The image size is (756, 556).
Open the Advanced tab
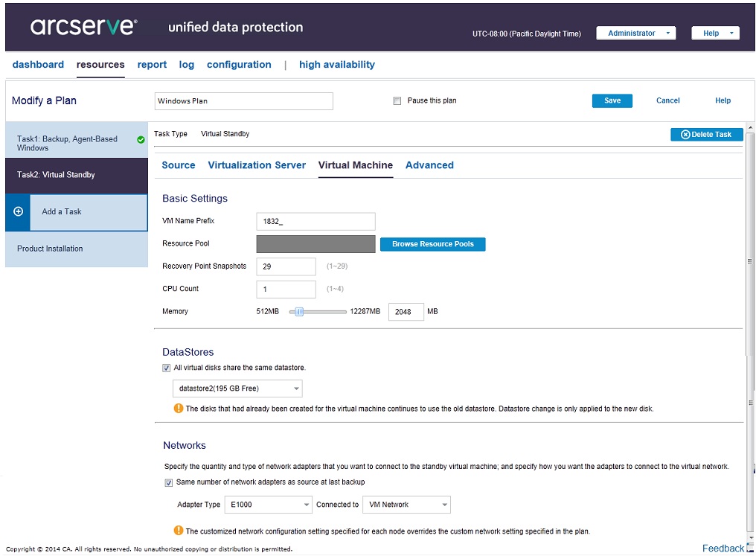tap(429, 165)
